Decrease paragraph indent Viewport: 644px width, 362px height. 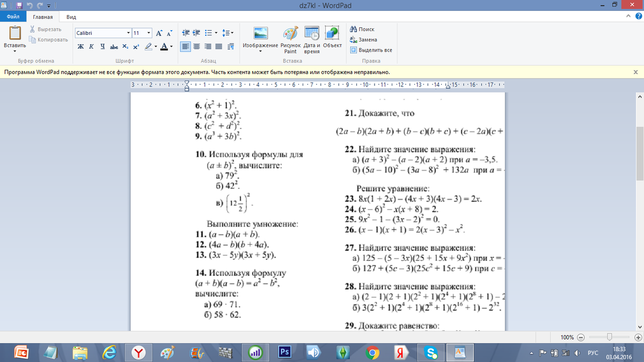pyautogui.click(x=186, y=33)
